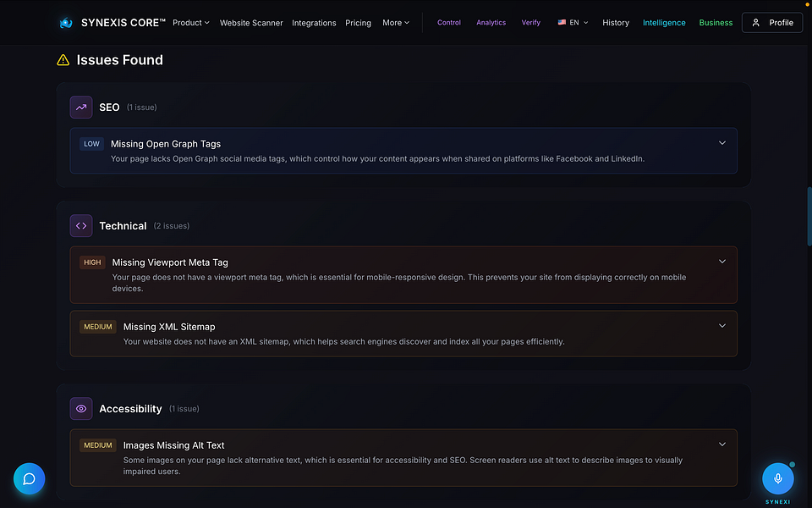Click the person icon in Profile button
The width and height of the screenshot is (812, 508).
(756, 23)
